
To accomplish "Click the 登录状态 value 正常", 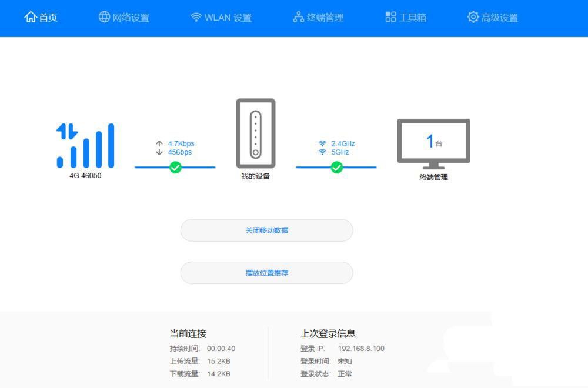I will tap(345, 374).
